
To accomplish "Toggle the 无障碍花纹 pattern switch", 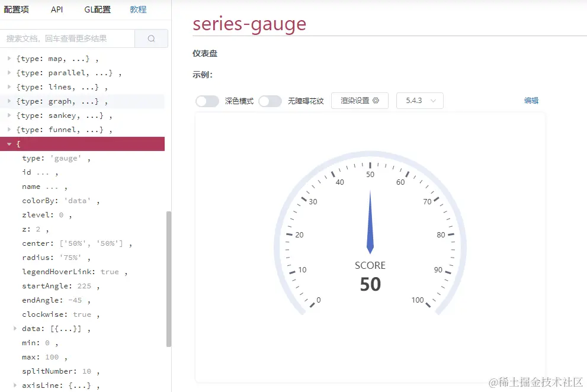I will [270, 101].
